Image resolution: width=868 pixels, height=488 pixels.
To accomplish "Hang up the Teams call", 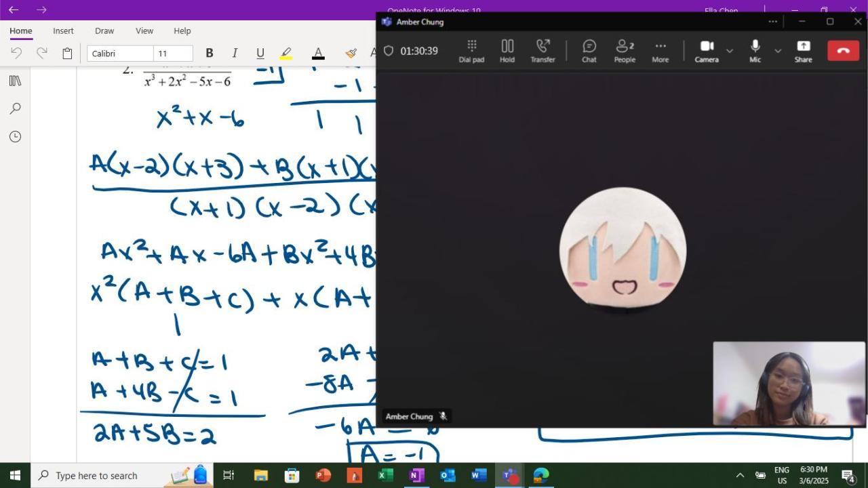I will pyautogui.click(x=843, y=50).
